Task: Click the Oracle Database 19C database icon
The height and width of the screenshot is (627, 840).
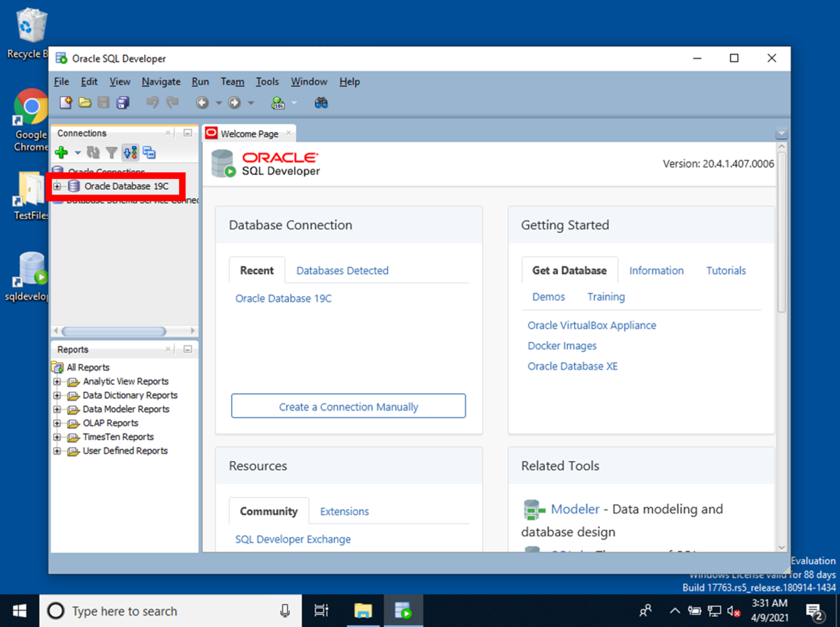Action: [x=74, y=186]
